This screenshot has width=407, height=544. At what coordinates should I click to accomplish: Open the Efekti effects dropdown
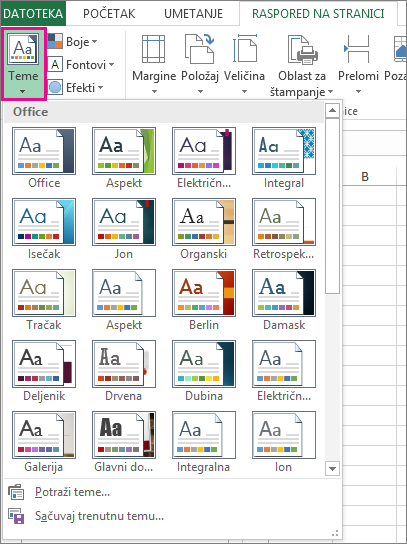point(75,87)
